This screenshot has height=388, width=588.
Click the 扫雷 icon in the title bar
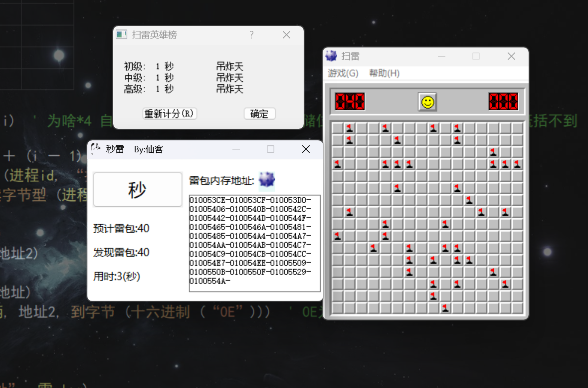coord(331,56)
